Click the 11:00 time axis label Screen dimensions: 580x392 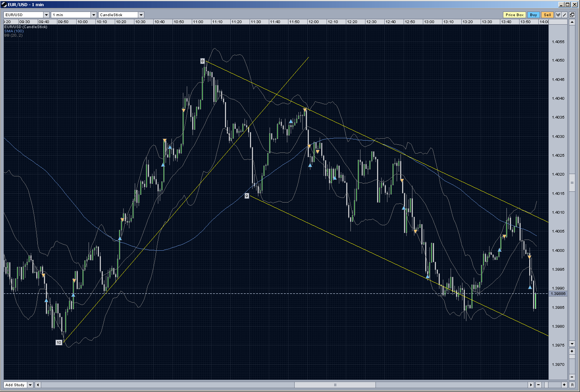coord(198,22)
